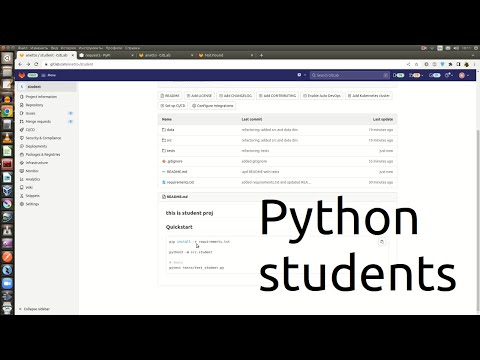The width and height of the screenshot is (480, 360).
Task: Click the GitLab fox logo in navbar
Action: (x=22, y=75)
